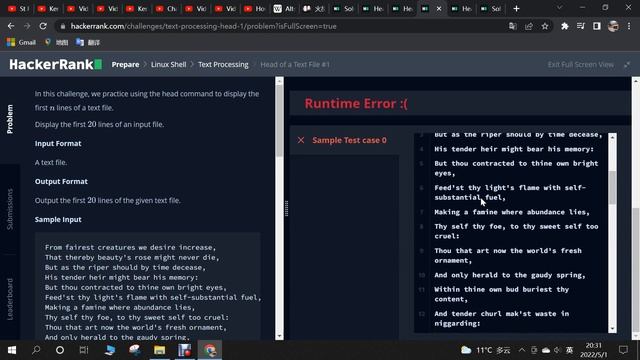Select the Problem side tab

(10, 119)
